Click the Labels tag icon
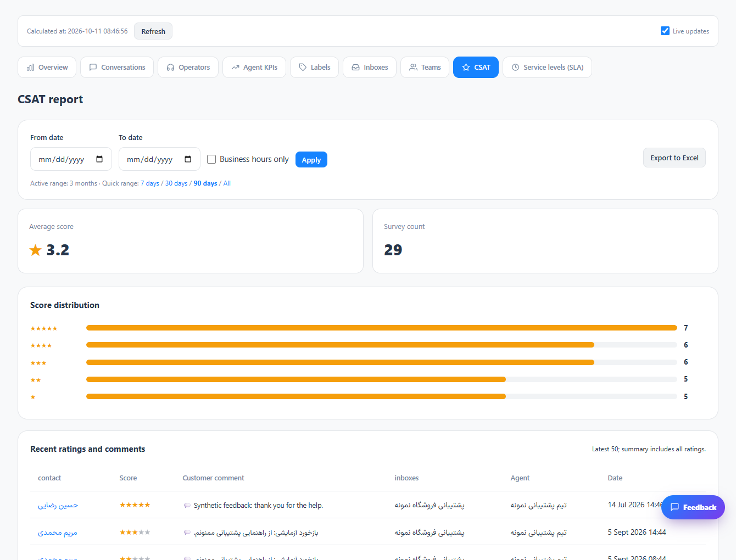 tap(303, 68)
